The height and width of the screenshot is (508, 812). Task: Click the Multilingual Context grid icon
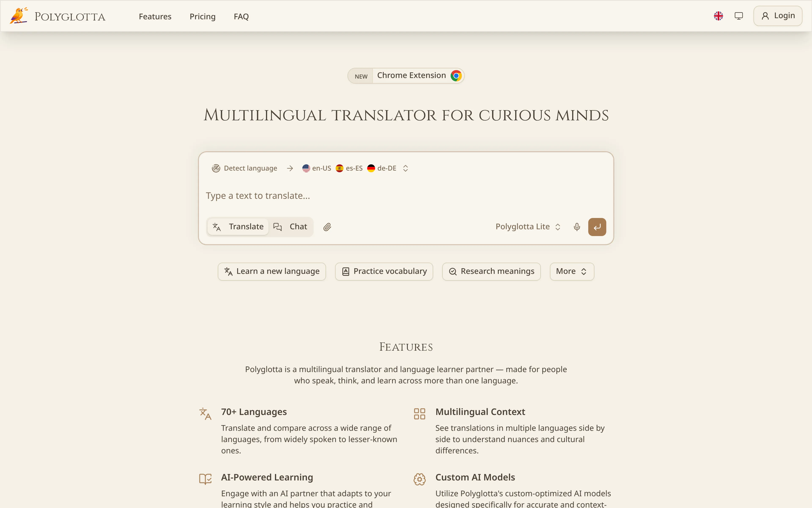click(419, 414)
